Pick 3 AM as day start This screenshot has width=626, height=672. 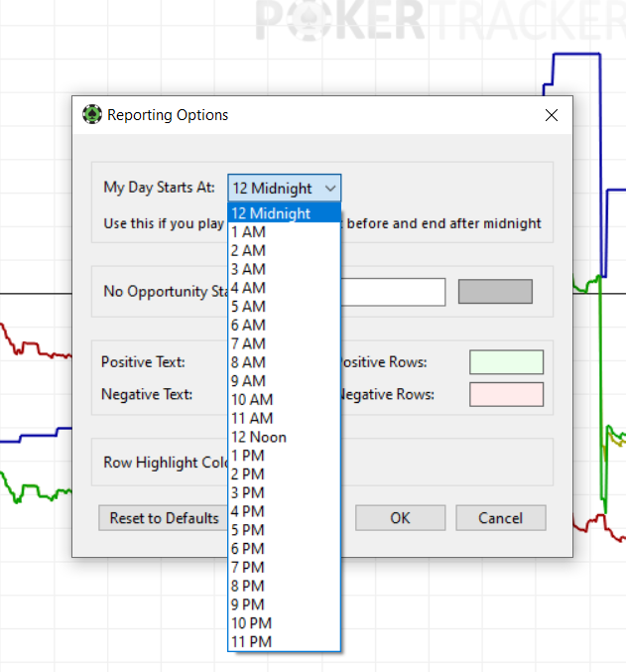click(285, 269)
